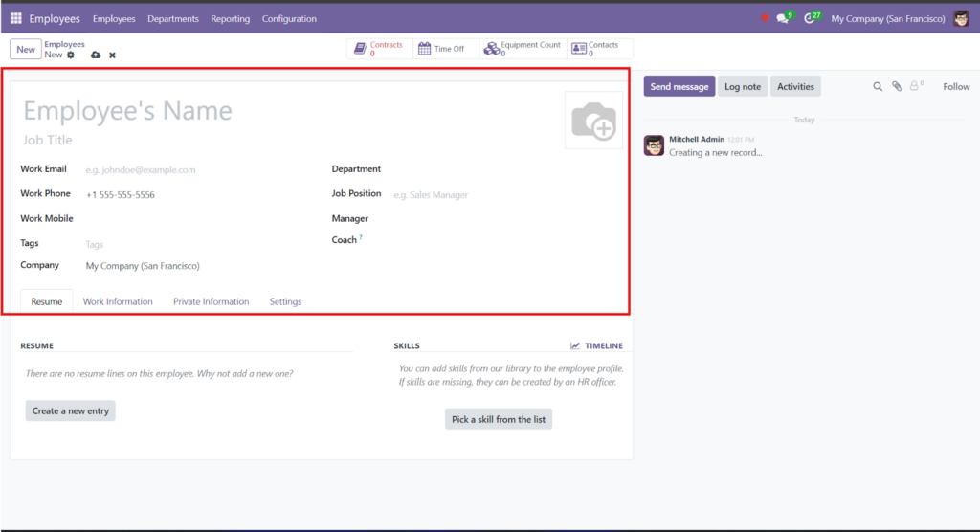Open the activities clock icon in navbar
The height and width of the screenshot is (532, 980).
(x=810, y=19)
